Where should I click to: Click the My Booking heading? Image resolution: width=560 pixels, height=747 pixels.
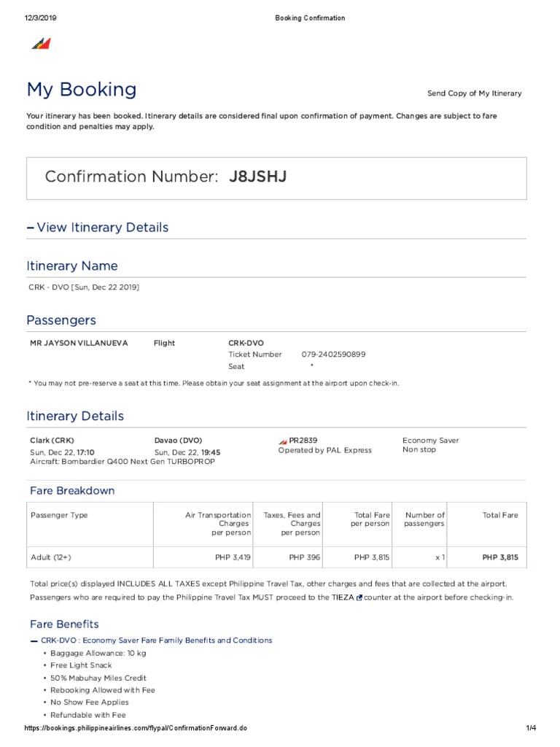point(82,90)
